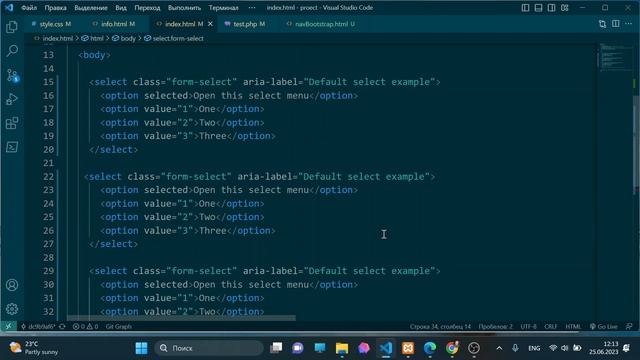Click git branch name in status bar
640x360 pixels.
[x=38, y=327]
